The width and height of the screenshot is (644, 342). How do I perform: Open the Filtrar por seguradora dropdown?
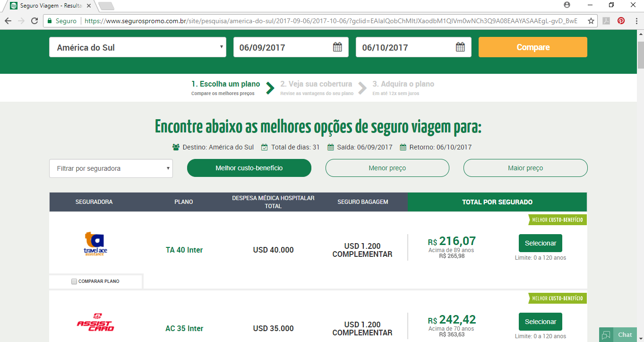111,168
